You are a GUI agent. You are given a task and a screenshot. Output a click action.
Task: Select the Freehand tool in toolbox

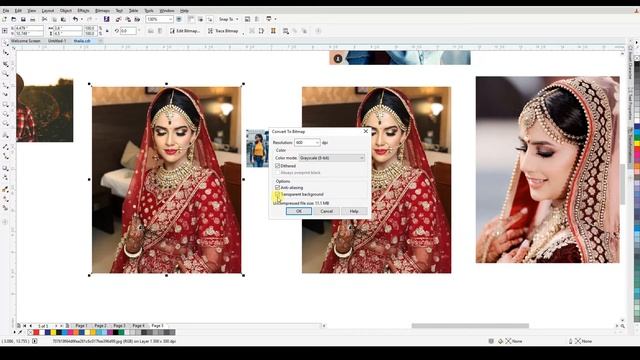pyautogui.click(x=6, y=85)
